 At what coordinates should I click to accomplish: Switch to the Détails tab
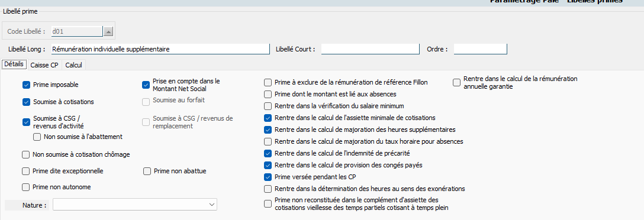pyautogui.click(x=14, y=64)
